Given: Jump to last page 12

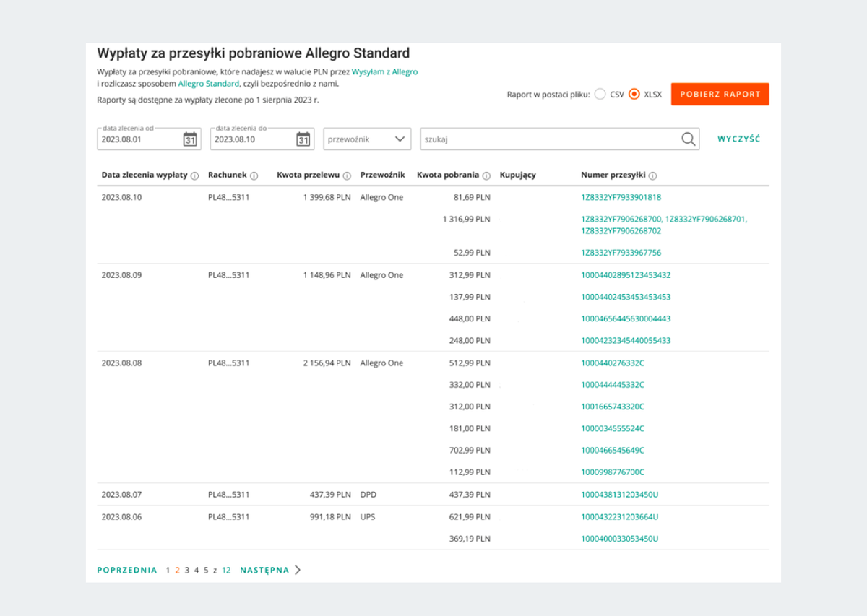Looking at the screenshot, I should click(x=226, y=570).
